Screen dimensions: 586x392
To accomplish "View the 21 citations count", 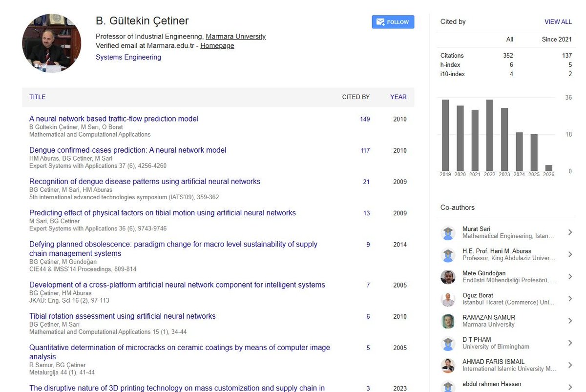I will 366,182.
